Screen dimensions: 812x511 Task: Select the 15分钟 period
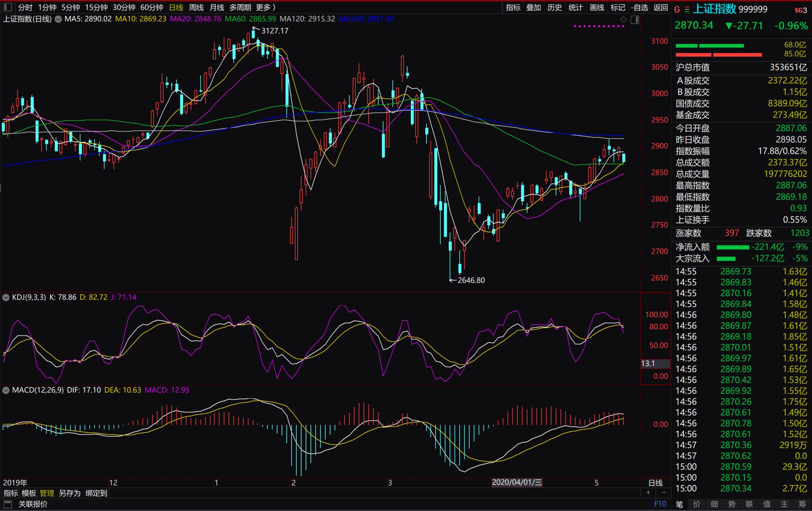click(96, 7)
